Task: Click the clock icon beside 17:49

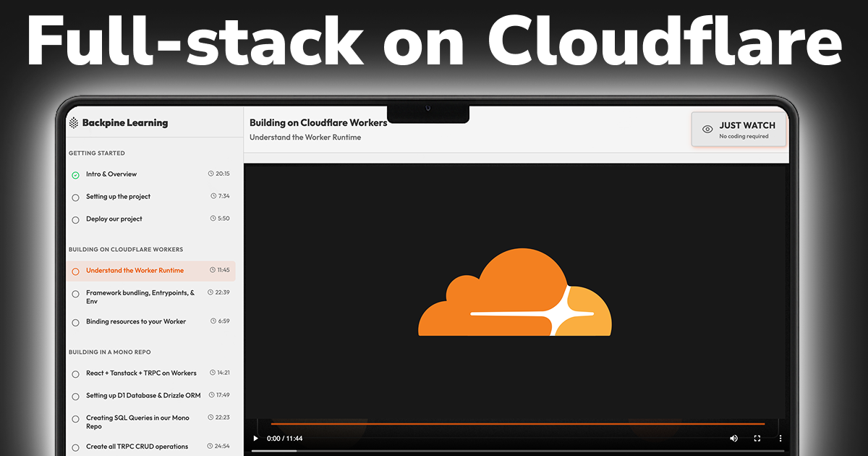Action: click(211, 395)
